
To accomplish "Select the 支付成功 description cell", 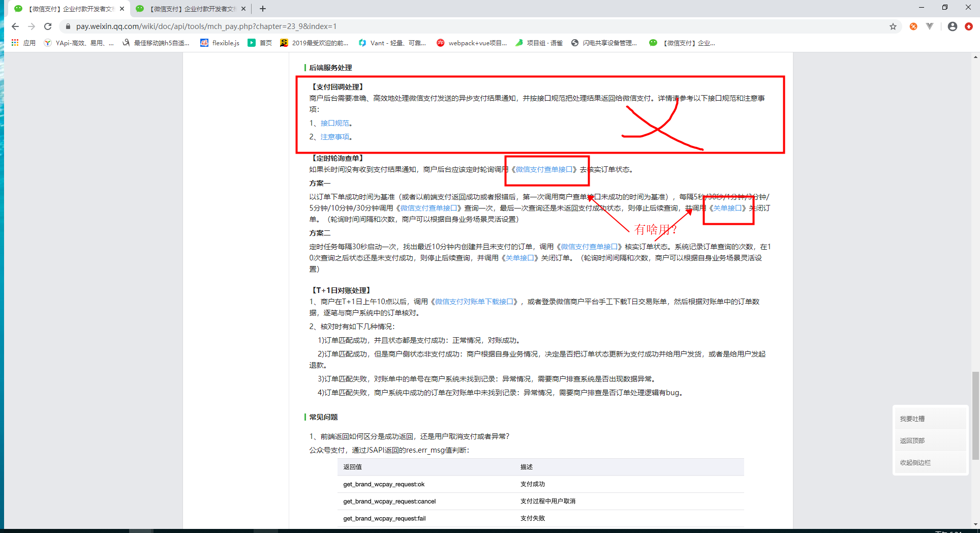I will 533,484.
